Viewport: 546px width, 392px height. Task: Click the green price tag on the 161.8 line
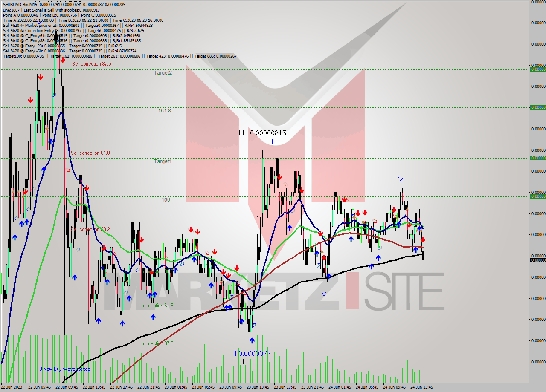point(537,107)
